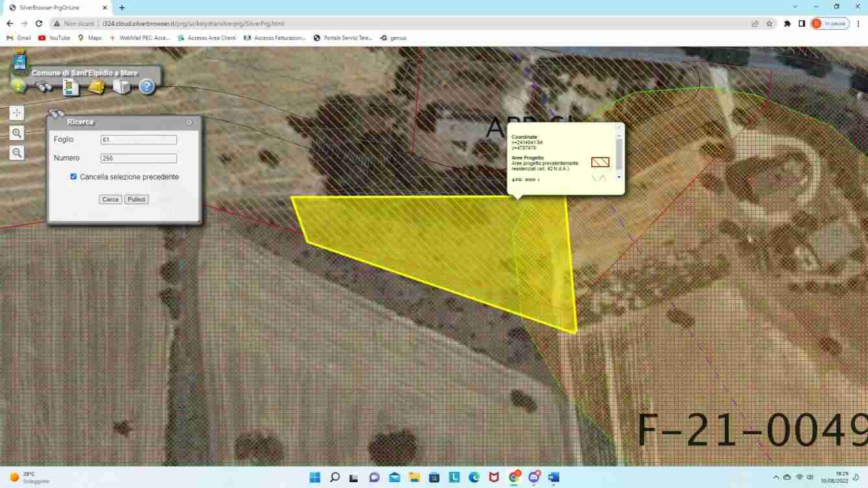
Task: Zoom out on the map
Action: point(17,153)
